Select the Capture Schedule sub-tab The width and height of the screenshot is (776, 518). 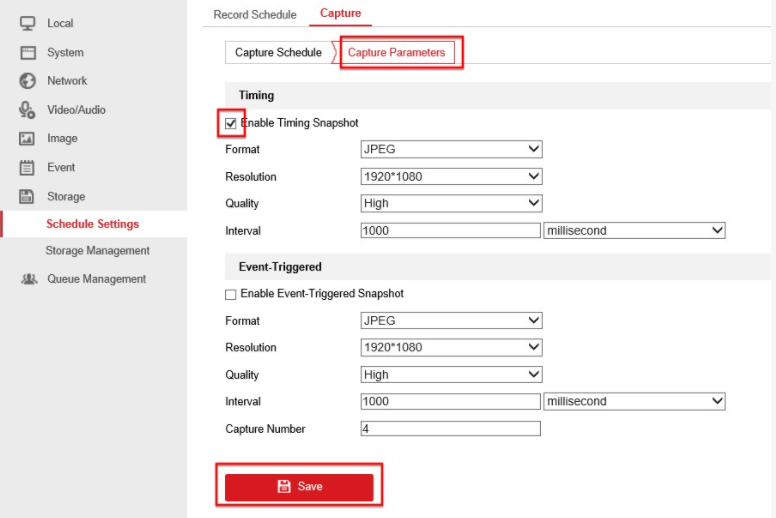click(x=278, y=53)
